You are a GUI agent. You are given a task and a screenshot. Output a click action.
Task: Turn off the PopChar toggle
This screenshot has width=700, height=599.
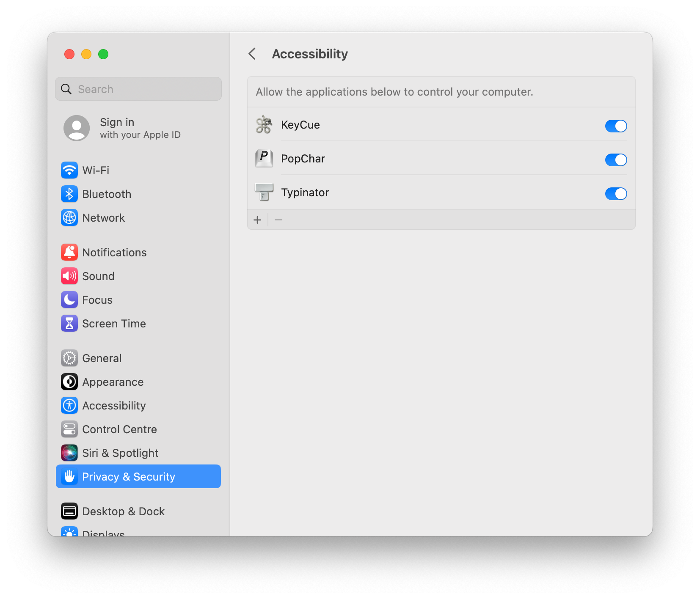point(616,160)
